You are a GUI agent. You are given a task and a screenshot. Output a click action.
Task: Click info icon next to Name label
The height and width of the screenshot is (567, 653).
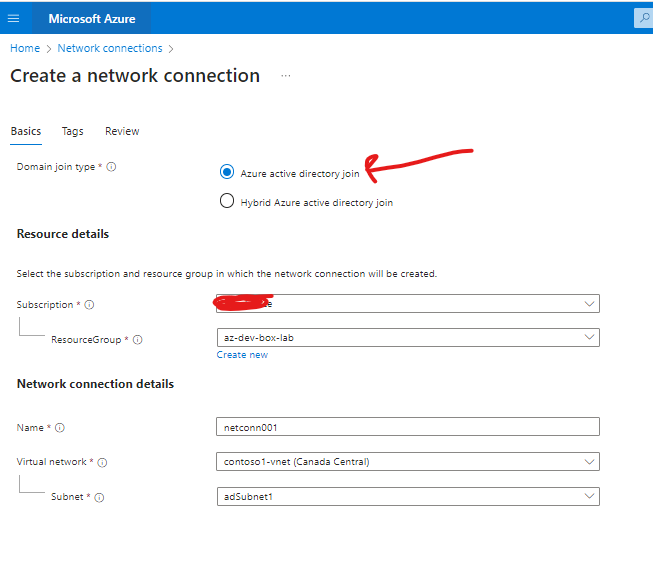coord(60,428)
